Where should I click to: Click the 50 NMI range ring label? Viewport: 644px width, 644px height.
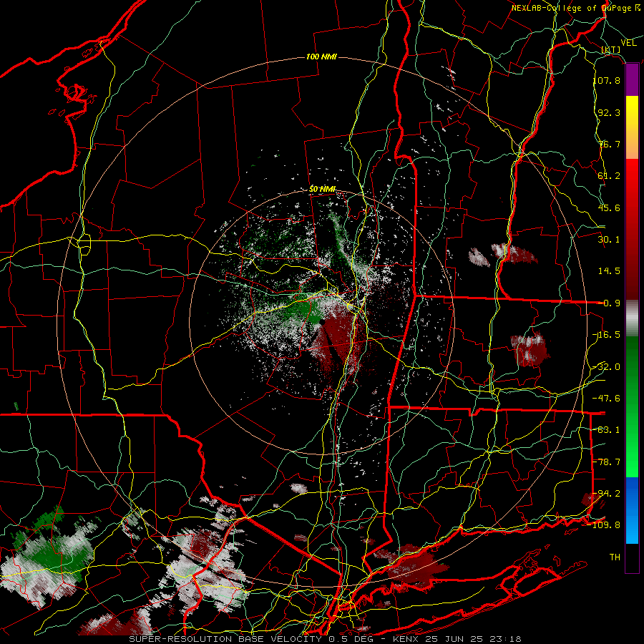click(x=323, y=190)
